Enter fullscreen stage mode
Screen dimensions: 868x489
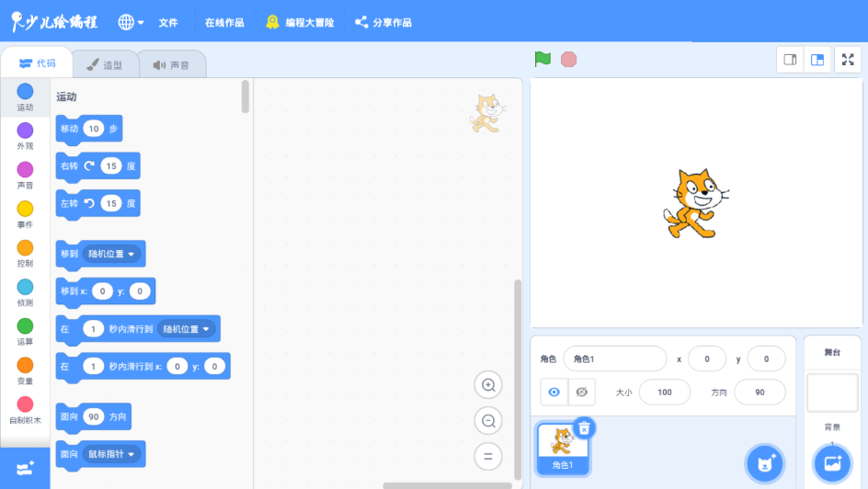point(847,60)
